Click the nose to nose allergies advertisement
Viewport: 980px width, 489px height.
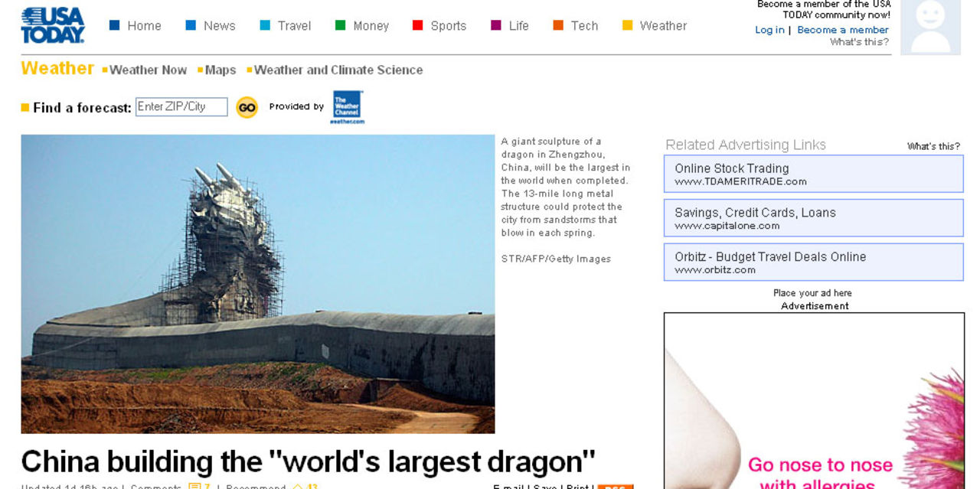(814, 401)
